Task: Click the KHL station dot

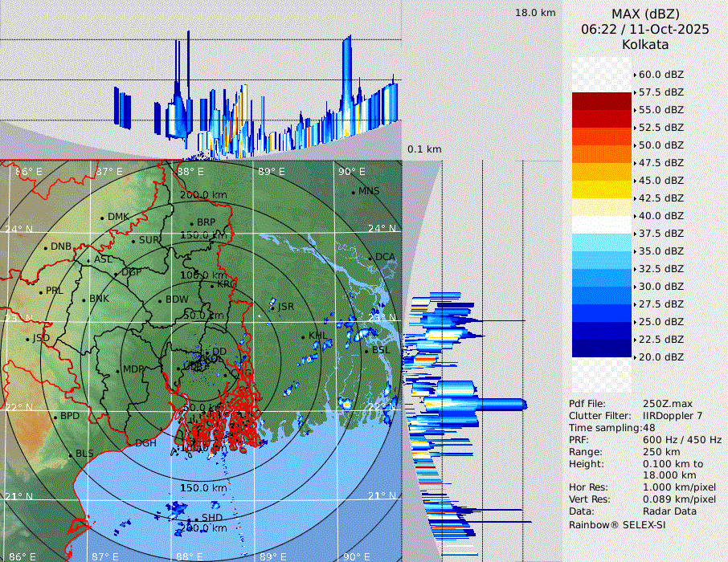Action: point(304,336)
